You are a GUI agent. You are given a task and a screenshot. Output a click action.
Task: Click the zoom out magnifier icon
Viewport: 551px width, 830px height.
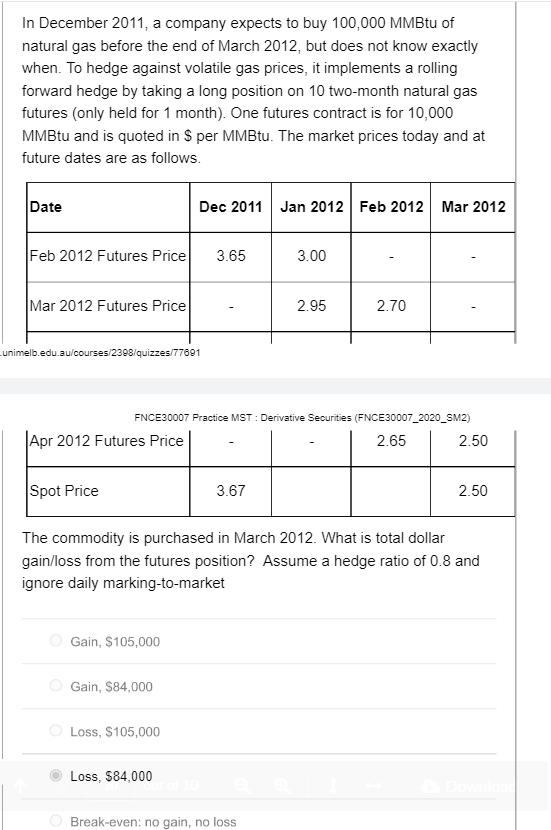[242, 786]
